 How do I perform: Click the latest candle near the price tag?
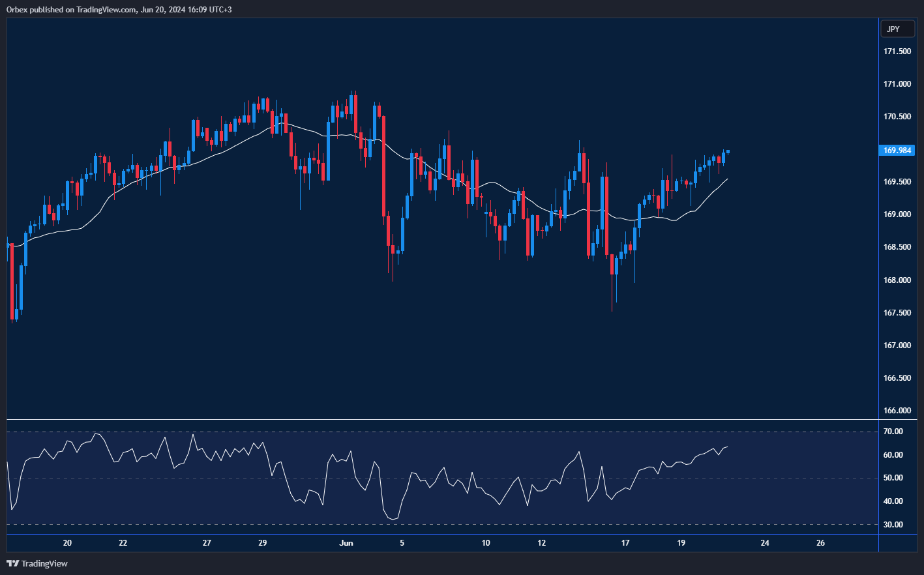click(x=728, y=152)
